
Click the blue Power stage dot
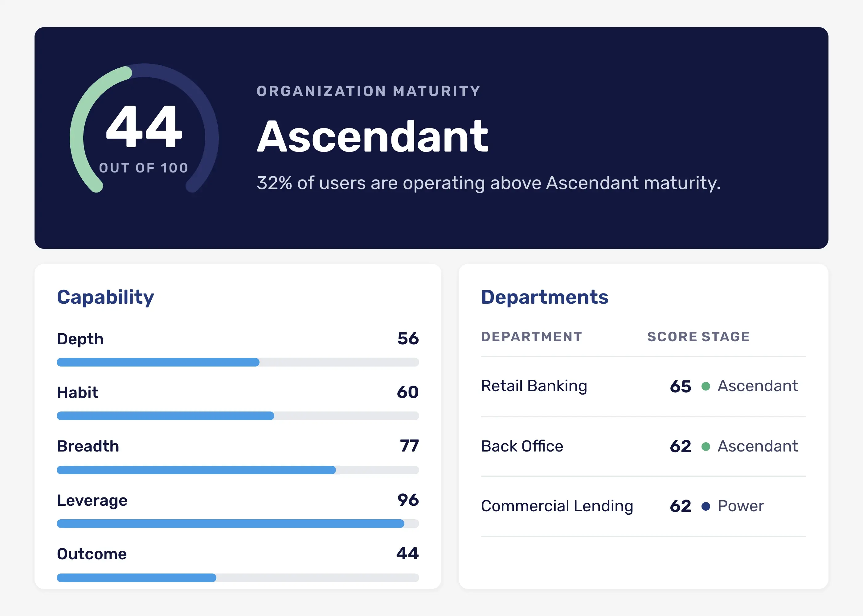[706, 506]
